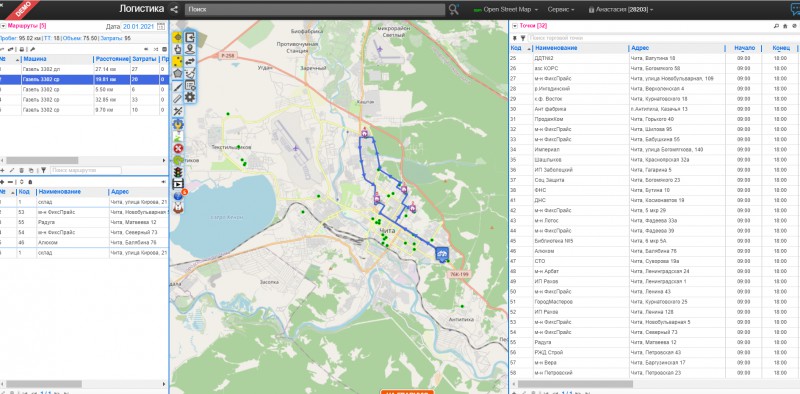
Task: Click horizontal scrollbar at bottom of stops panel
Action: coord(43,384)
